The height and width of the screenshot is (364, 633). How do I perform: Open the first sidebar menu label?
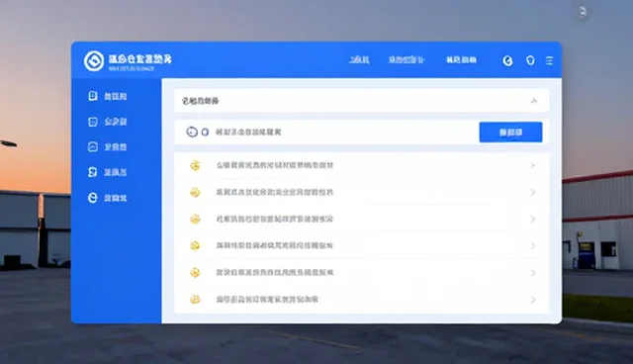click(x=116, y=97)
